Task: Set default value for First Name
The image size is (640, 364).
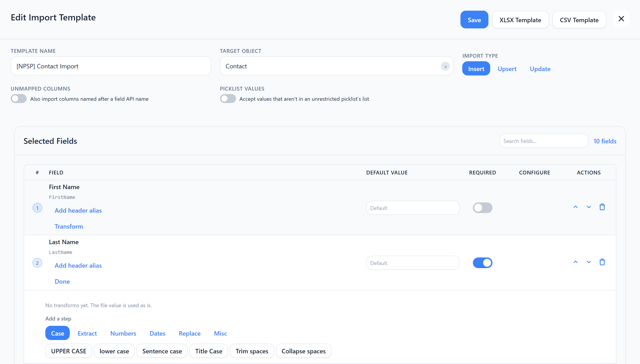Action: (412, 208)
